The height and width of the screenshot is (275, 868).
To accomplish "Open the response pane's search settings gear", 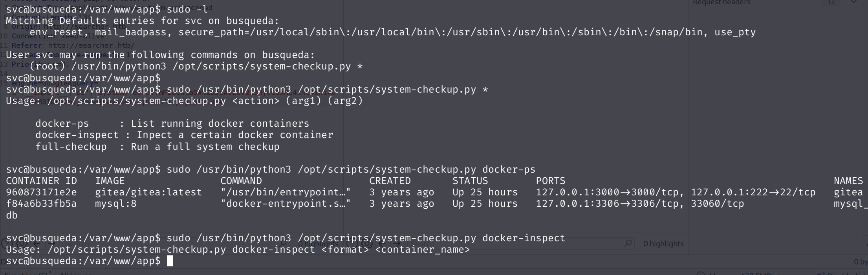I will click(x=366, y=244).
